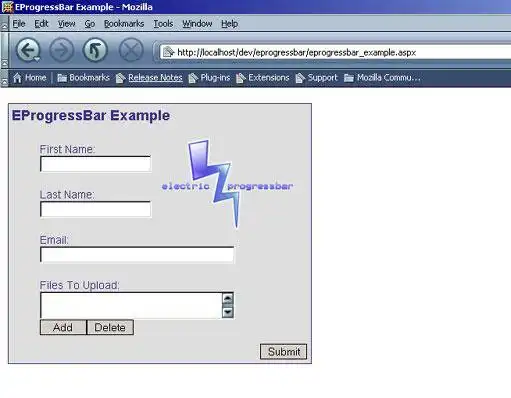Open the Bookmarks folder in personal toolbar

(x=83, y=78)
